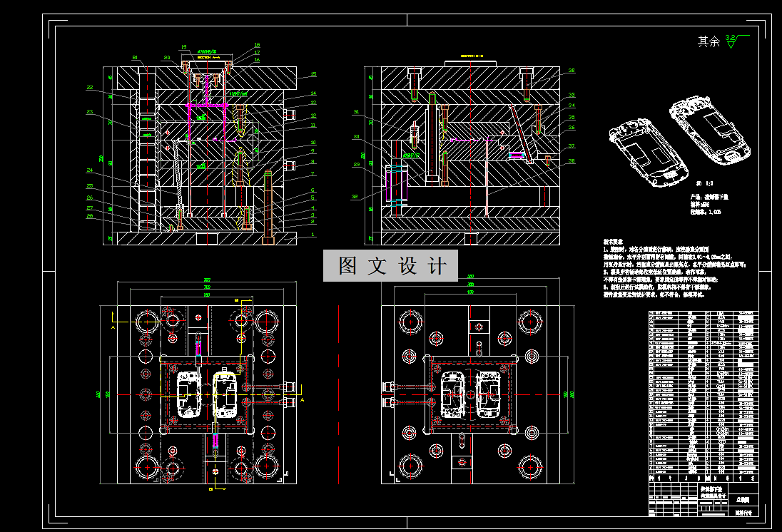
Task: Click part callout 3
Action: [313, 215]
